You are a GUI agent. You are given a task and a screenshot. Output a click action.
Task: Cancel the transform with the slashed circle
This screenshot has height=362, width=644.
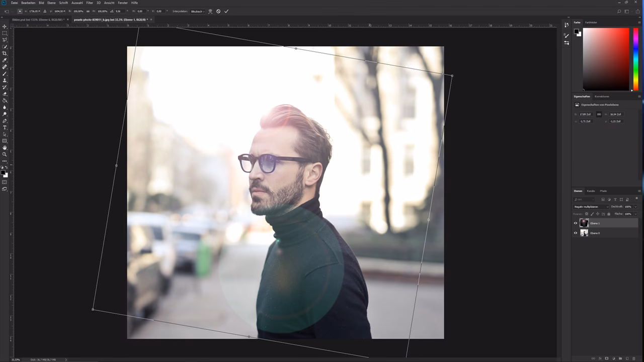[x=218, y=11]
